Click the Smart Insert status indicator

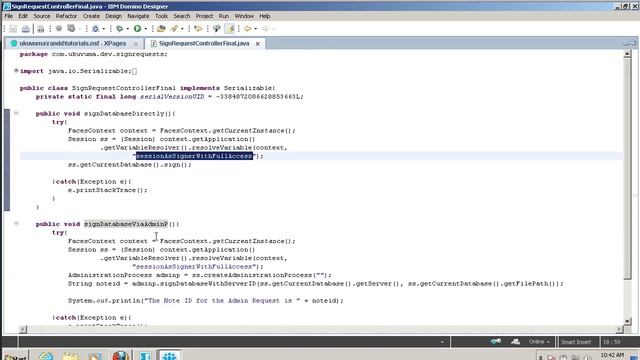tap(576, 342)
